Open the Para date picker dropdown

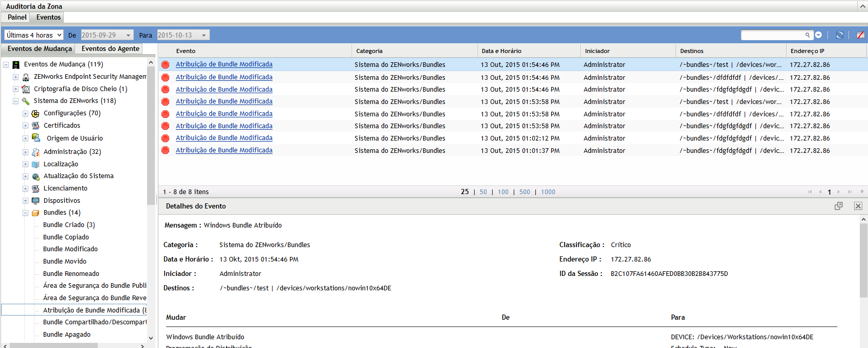pos(204,35)
